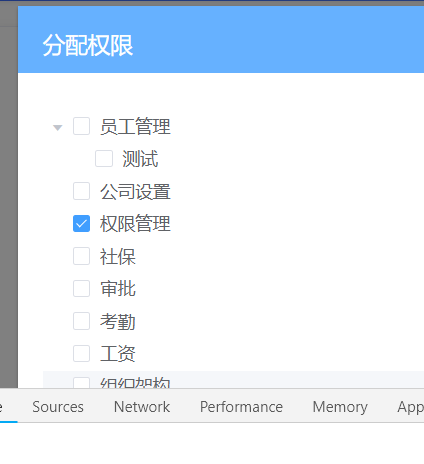
Task: Open the Performance tab
Action: coord(241,407)
